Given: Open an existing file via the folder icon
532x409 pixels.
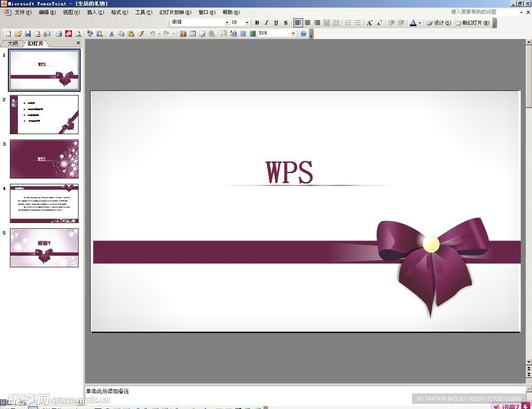Looking at the screenshot, I should (18, 34).
